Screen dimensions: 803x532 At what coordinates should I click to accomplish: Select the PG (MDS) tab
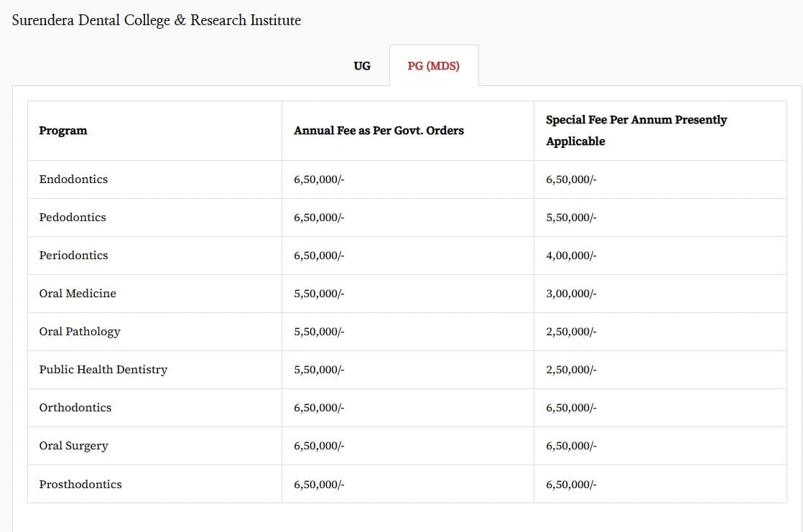[433, 66]
